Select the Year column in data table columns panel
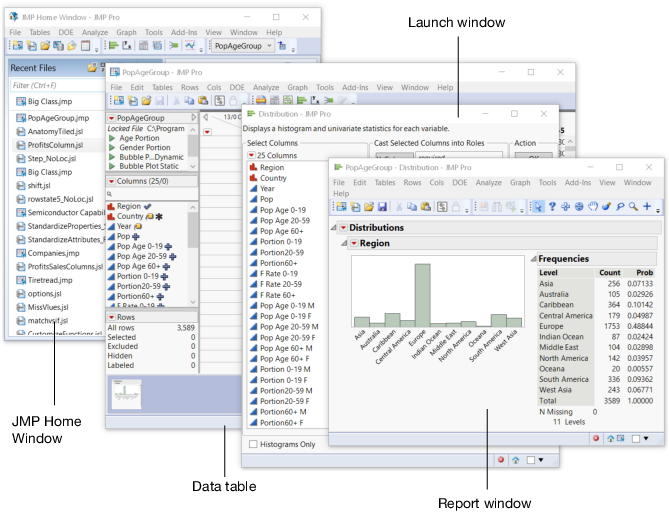The height and width of the screenshot is (519, 669). tap(124, 226)
